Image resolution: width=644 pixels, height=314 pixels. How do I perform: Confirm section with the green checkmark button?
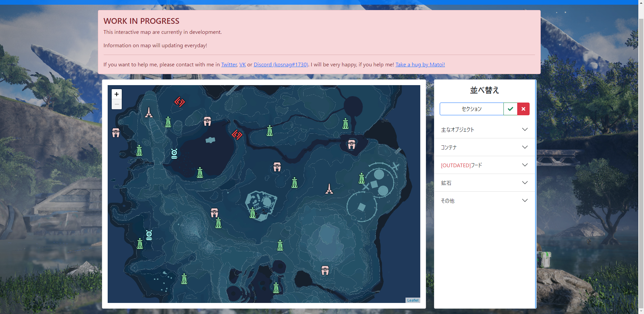pos(511,109)
